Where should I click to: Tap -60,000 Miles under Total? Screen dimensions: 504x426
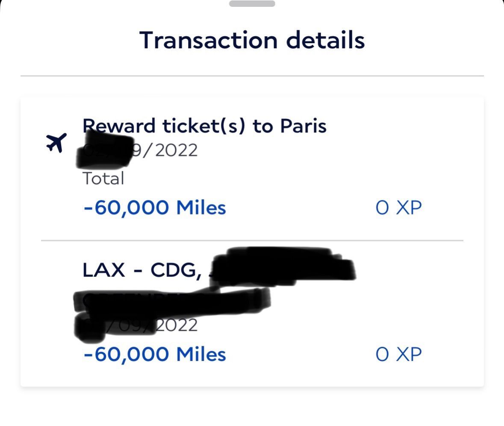(154, 208)
